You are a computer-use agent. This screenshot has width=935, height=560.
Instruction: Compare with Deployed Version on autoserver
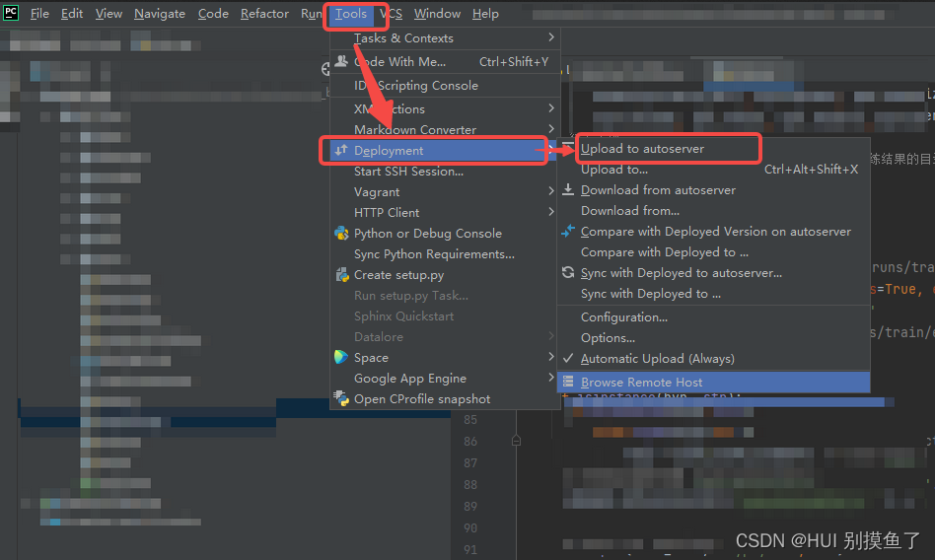(714, 232)
